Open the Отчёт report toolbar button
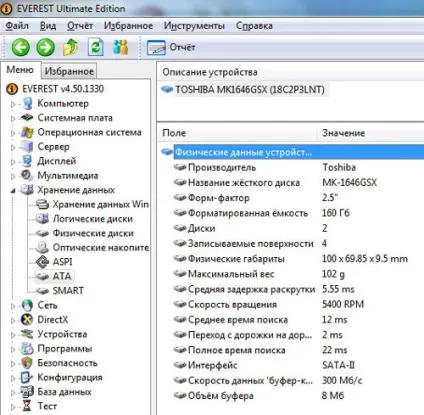The image size is (424, 415). [171, 47]
